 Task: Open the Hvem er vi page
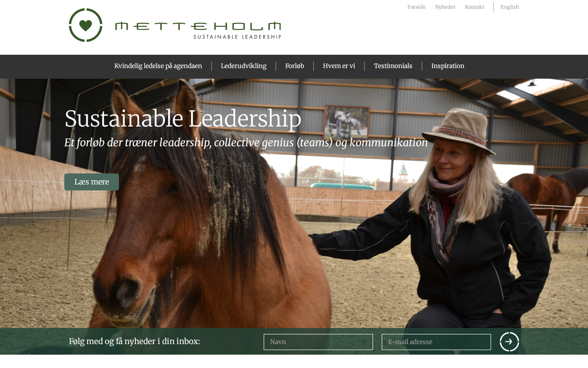coord(339,66)
